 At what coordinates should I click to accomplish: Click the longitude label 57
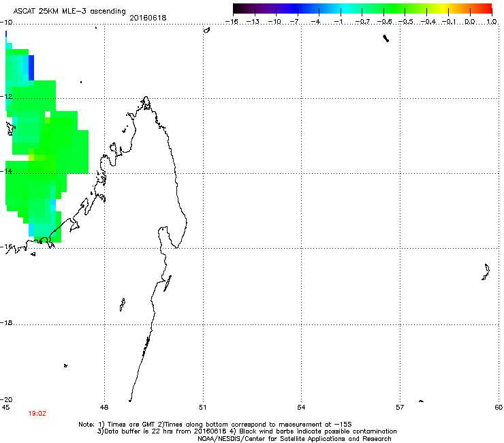(x=400, y=408)
